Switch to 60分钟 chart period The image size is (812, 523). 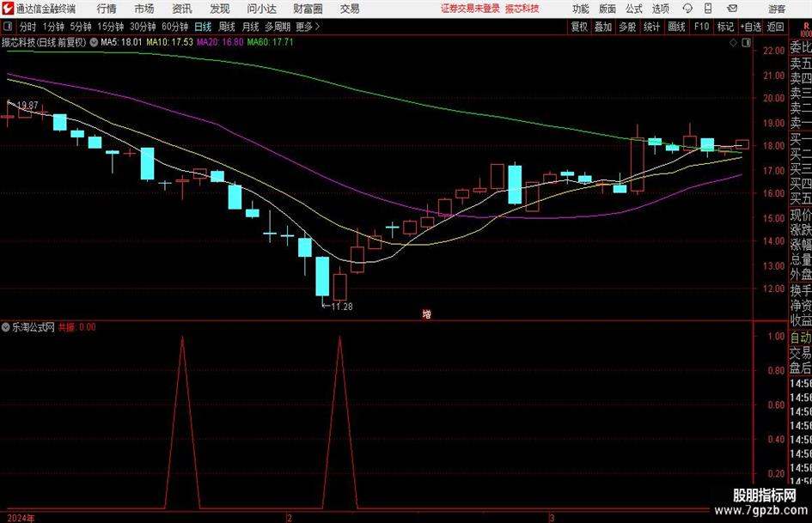click(174, 27)
